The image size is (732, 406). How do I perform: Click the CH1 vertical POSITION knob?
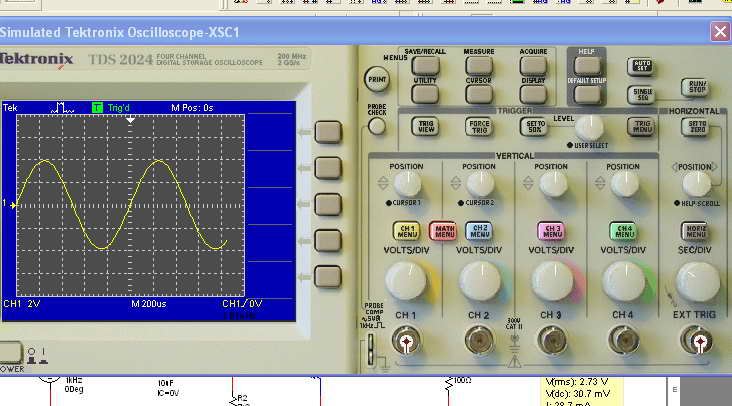pos(407,184)
